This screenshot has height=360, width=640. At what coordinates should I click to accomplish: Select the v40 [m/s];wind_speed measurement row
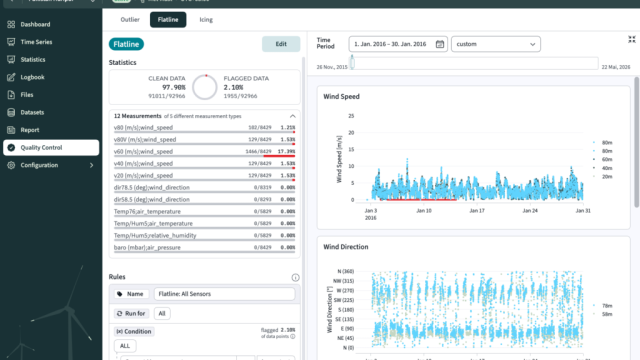(x=204, y=164)
